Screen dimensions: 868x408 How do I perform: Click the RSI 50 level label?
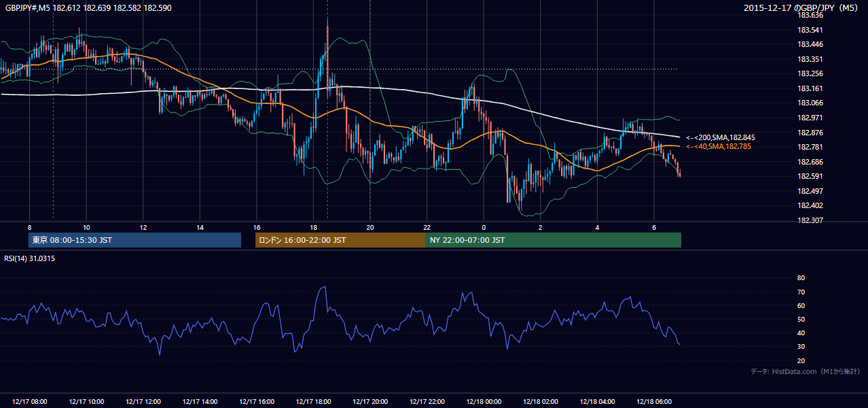pyautogui.click(x=801, y=319)
